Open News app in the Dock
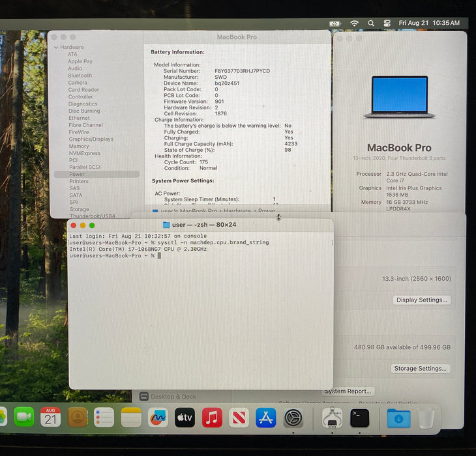This screenshot has height=456, width=476. pyautogui.click(x=239, y=418)
